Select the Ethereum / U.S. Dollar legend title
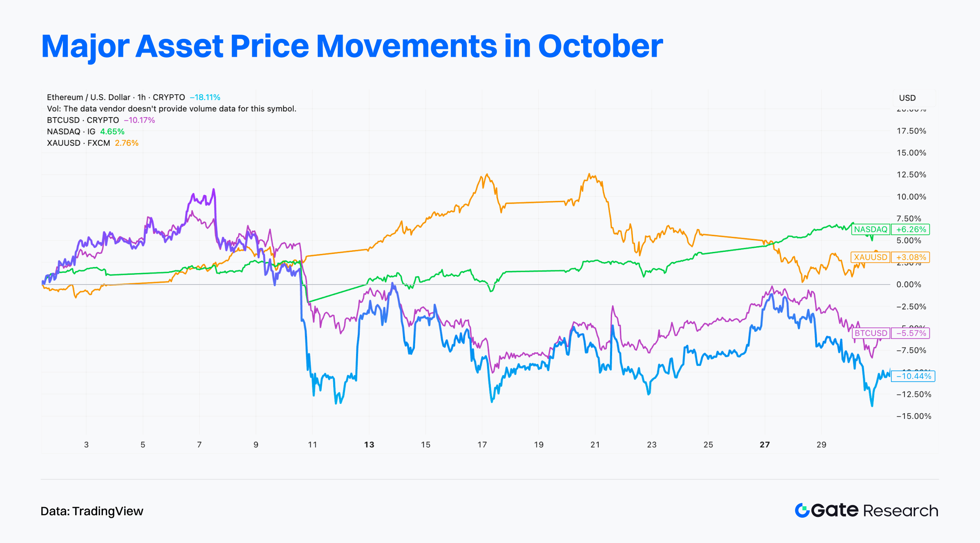 coord(116,97)
